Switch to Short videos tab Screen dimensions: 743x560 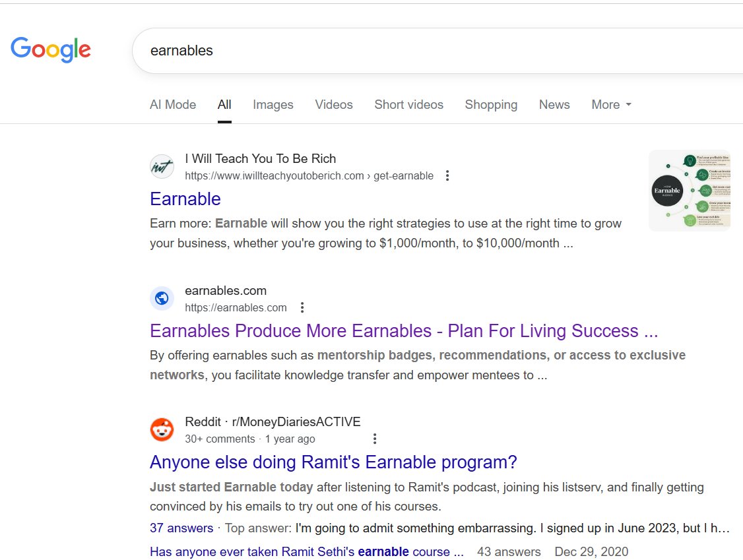click(409, 105)
